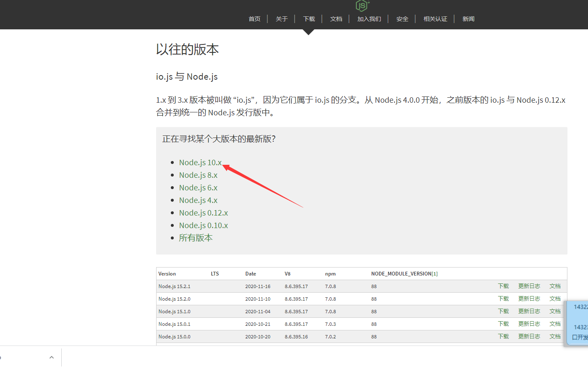Collapse the panel using the bottom-left chevron
This screenshot has height=369, width=588.
[x=51, y=357]
